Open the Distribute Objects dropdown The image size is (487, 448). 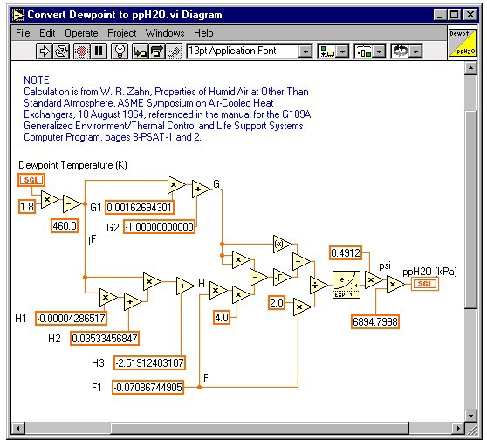(369, 51)
